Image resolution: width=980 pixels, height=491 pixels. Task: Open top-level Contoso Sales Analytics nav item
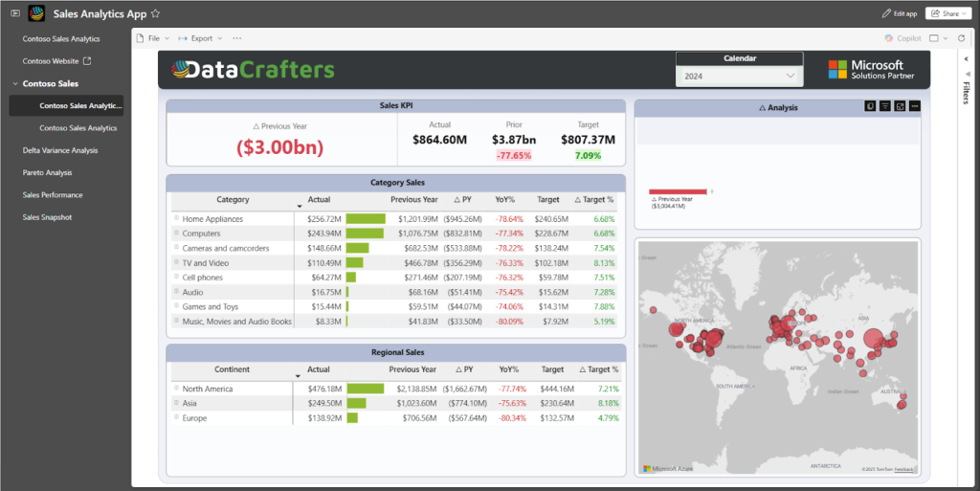click(x=61, y=38)
